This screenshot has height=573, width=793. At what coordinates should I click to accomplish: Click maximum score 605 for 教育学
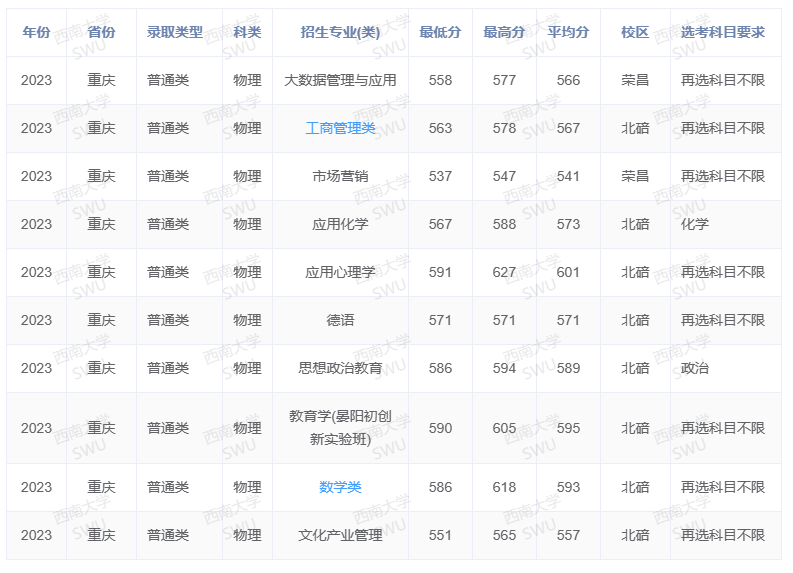coord(504,428)
